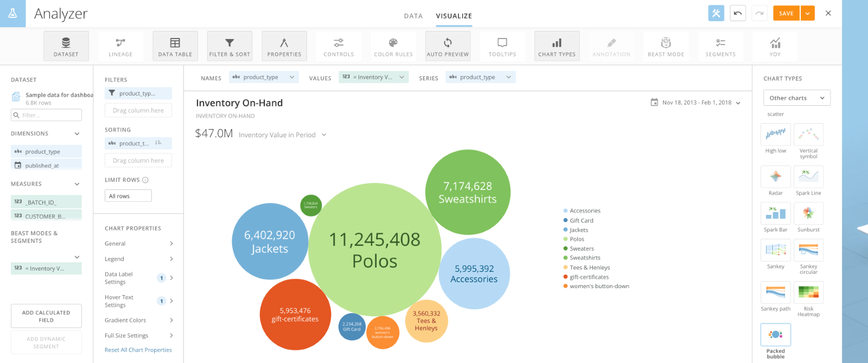Open the Dataset toolbar panel

click(x=66, y=46)
